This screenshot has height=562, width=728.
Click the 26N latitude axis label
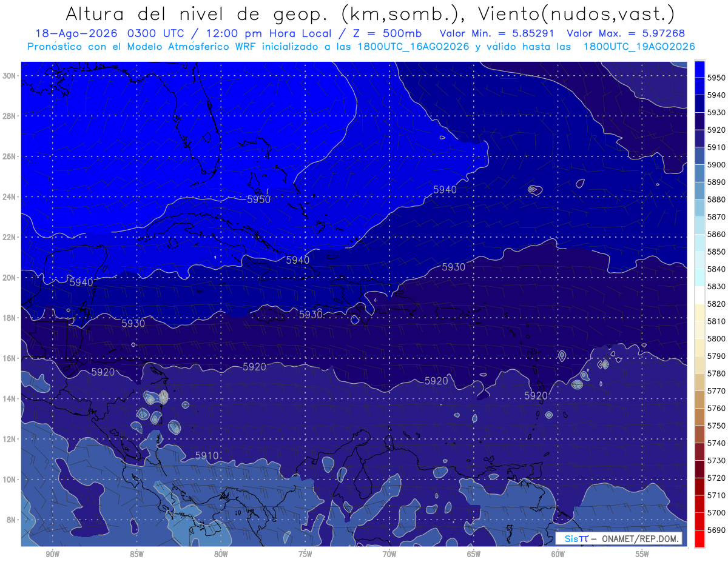[x=9, y=156]
